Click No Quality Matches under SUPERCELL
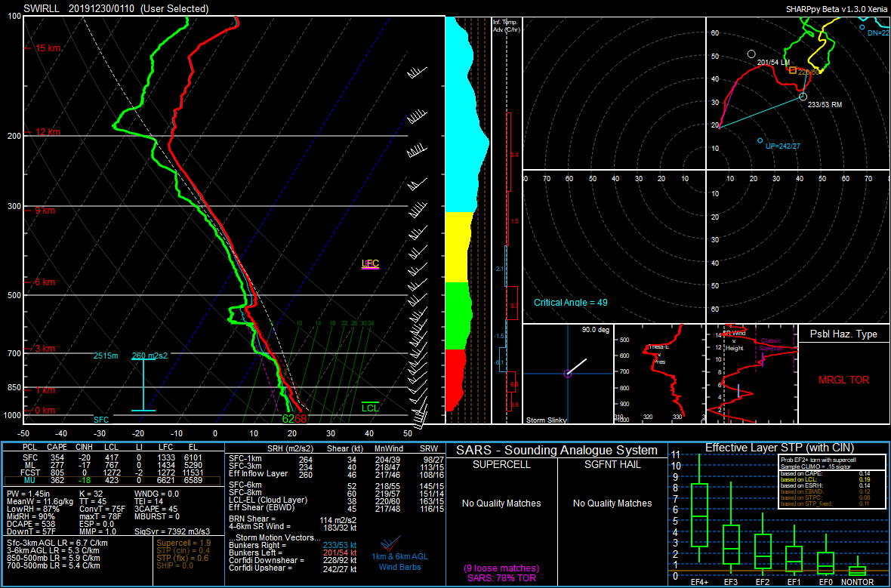Viewport: 891px width, 588px height. 501,503
